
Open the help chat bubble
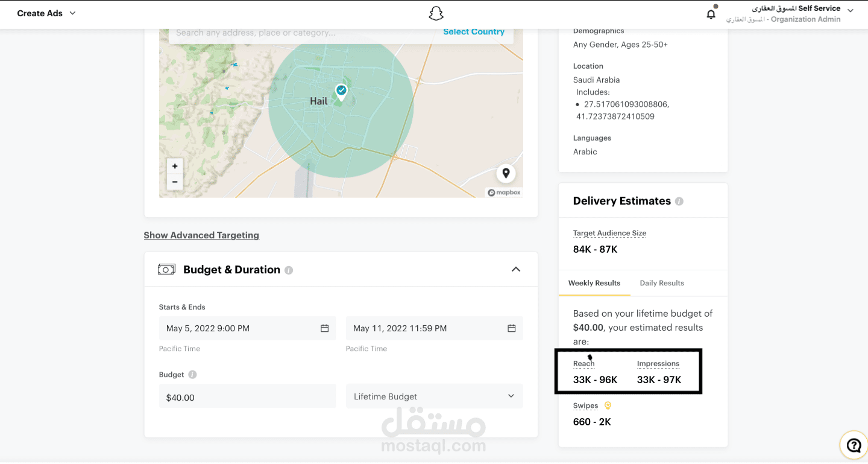point(854,445)
